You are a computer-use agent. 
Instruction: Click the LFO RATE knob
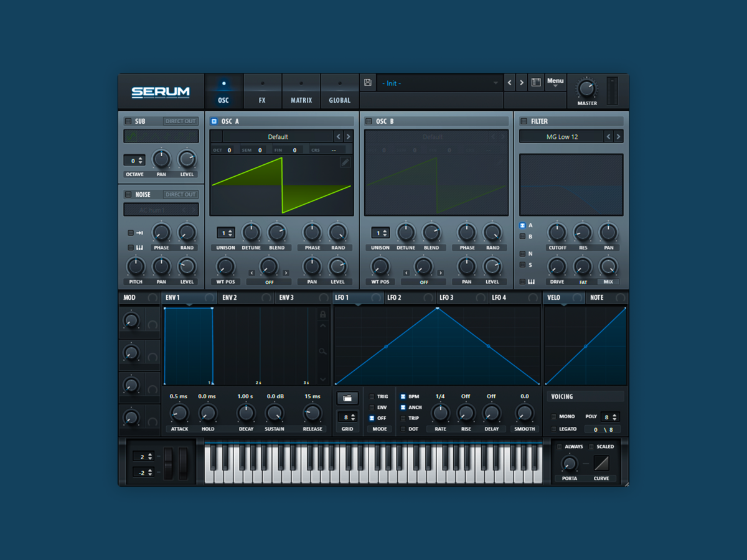(440, 413)
